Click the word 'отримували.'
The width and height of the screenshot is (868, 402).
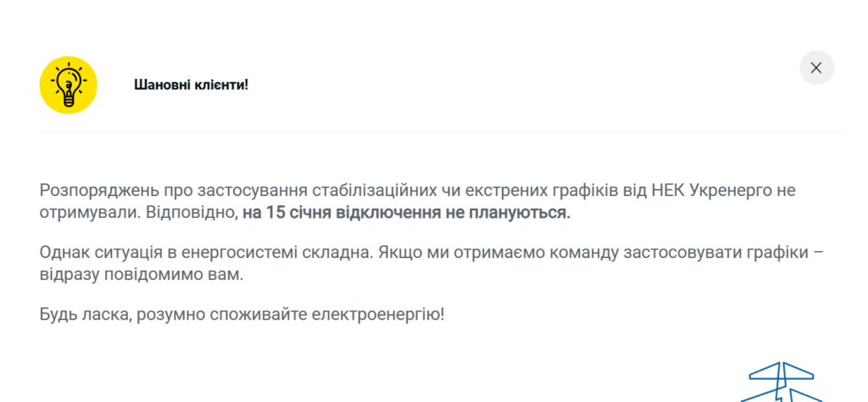point(90,213)
